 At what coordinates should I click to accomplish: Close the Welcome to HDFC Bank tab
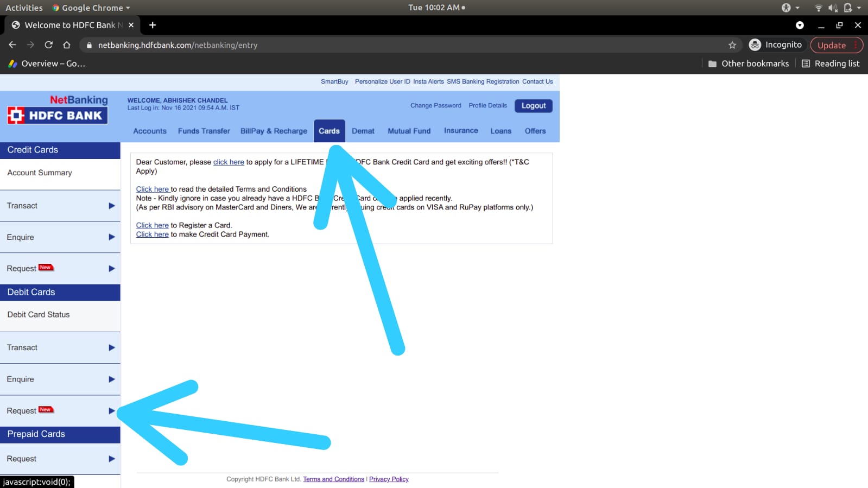coord(131,25)
